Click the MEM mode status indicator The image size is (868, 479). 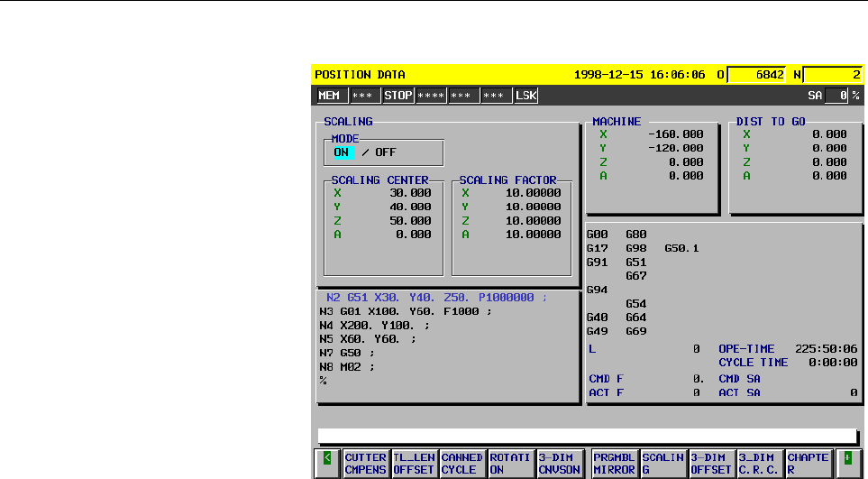tap(329, 95)
